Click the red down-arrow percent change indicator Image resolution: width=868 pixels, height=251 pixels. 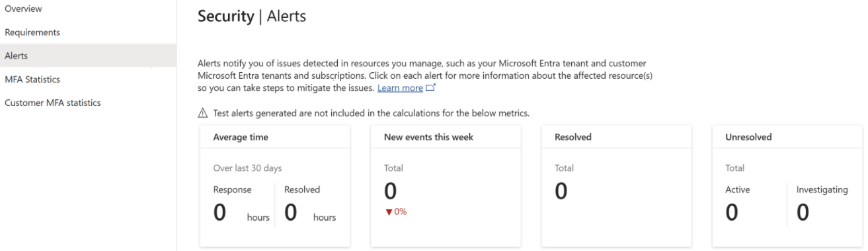[x=395, y=212]
